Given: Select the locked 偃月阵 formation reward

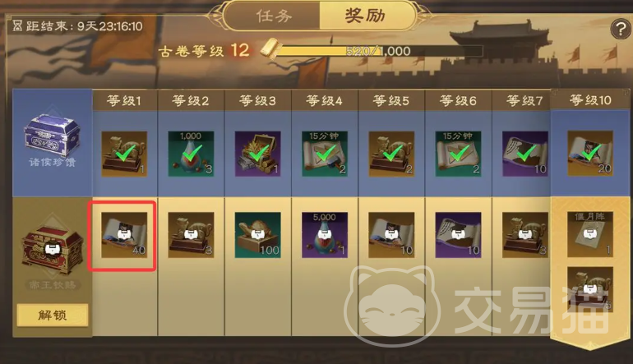Looking at the screenshot, I should (590, 234).
